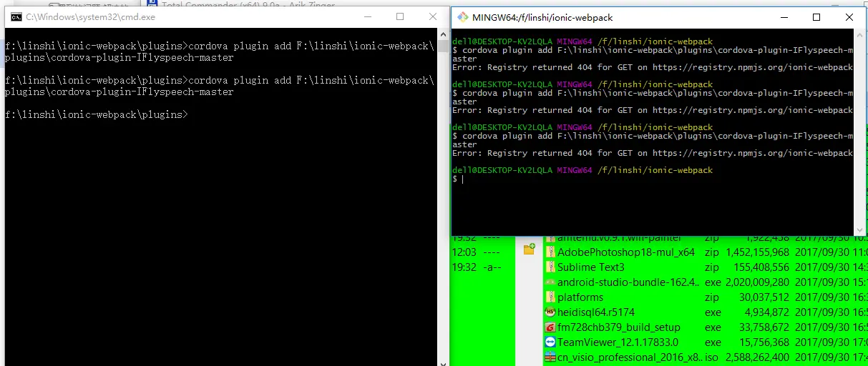Click the android-studio-bundle file icon
The width and height of the screenshot is (868, 366).
(550, 282)
